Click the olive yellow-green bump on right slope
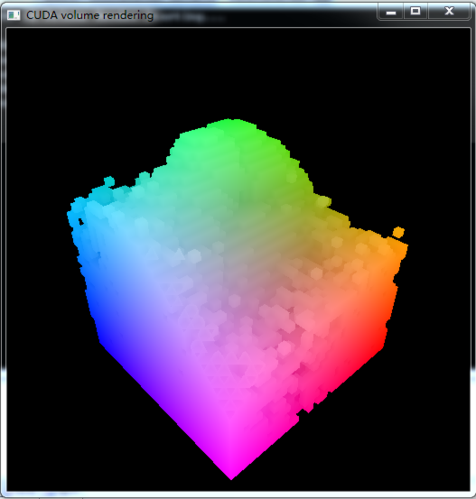The image size is (476, 499). [322, 202]
